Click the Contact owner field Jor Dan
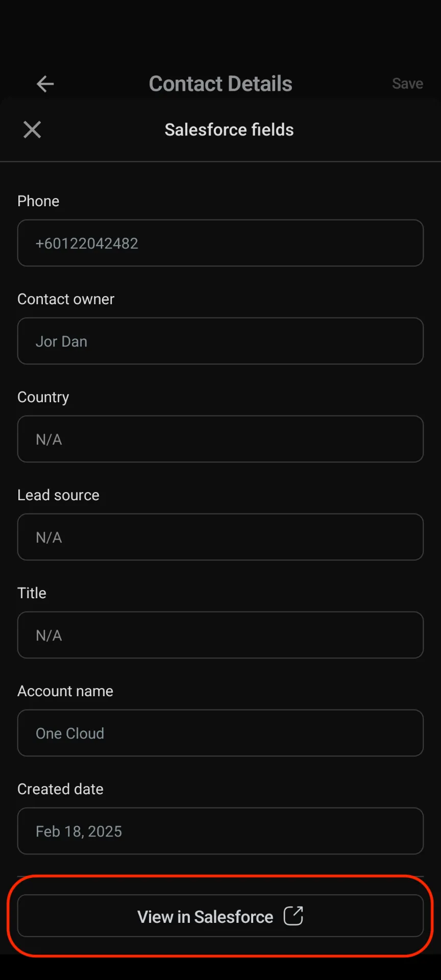441x980 pixels. coord(220,341)
